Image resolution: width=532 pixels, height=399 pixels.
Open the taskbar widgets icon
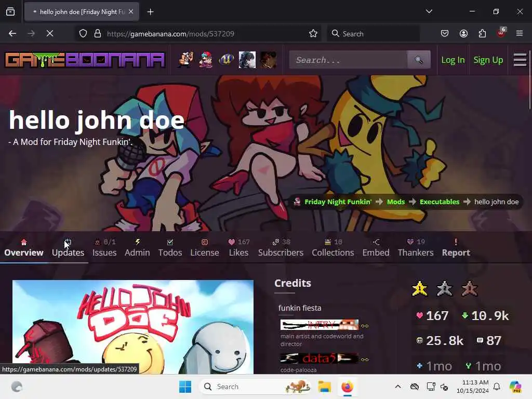[x=17, y=387]
